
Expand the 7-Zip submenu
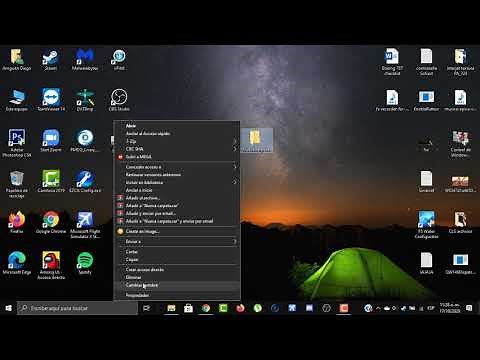[x=177, y=141]
